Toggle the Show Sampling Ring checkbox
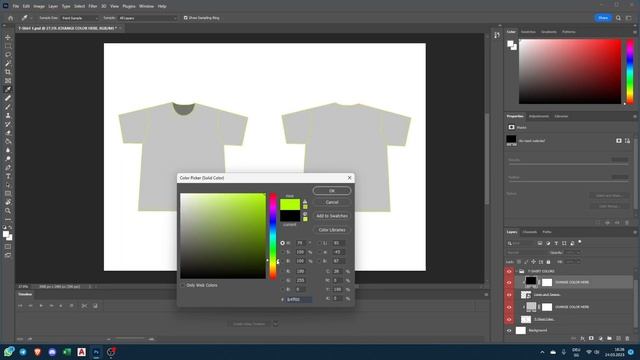The width and height of the screenshot is (640, 360). point(186,18)
